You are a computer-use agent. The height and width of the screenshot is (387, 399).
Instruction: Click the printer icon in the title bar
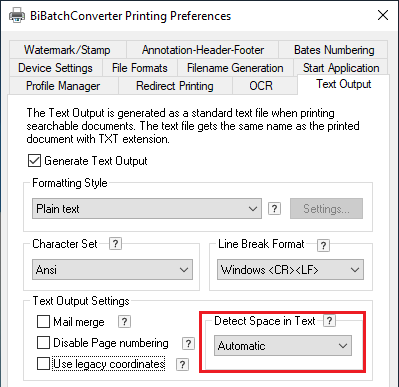click(x=17, y=15)
